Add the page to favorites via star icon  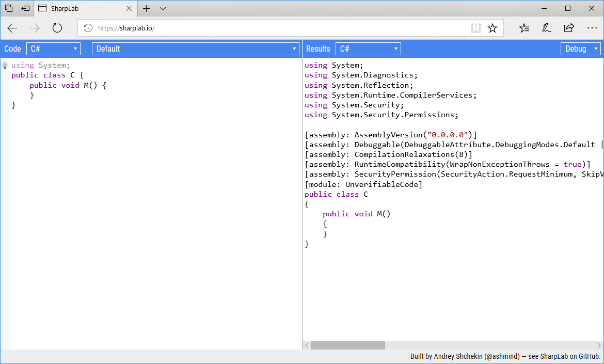(x=492, y=28)
